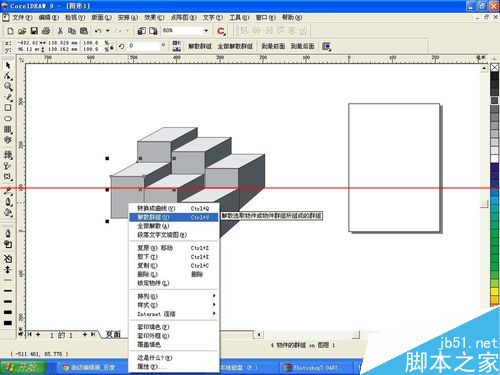
Task: Click the rotation angle input field
Action: tap(143, 46)
